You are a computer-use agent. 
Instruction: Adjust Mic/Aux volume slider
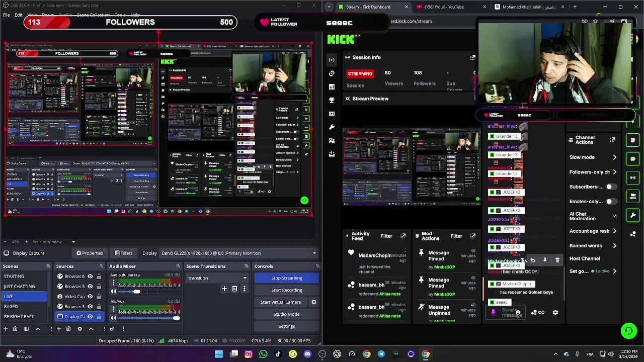click(176, 318)
